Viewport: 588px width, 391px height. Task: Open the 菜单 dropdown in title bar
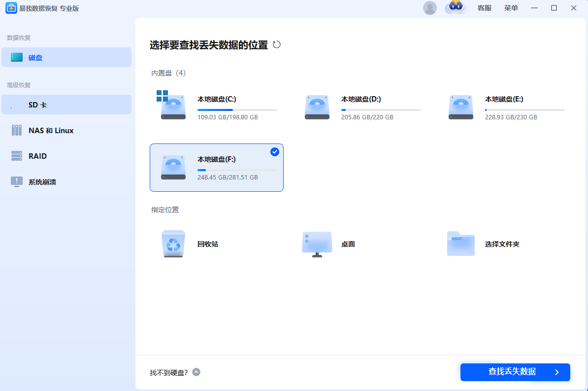(x=511, y=8)
